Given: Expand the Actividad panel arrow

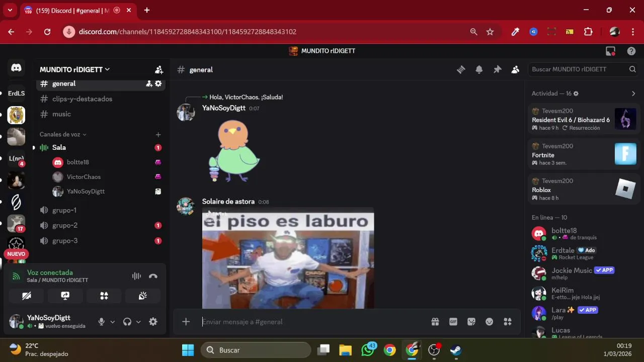Looking at the screenshot, I should 633,94.
